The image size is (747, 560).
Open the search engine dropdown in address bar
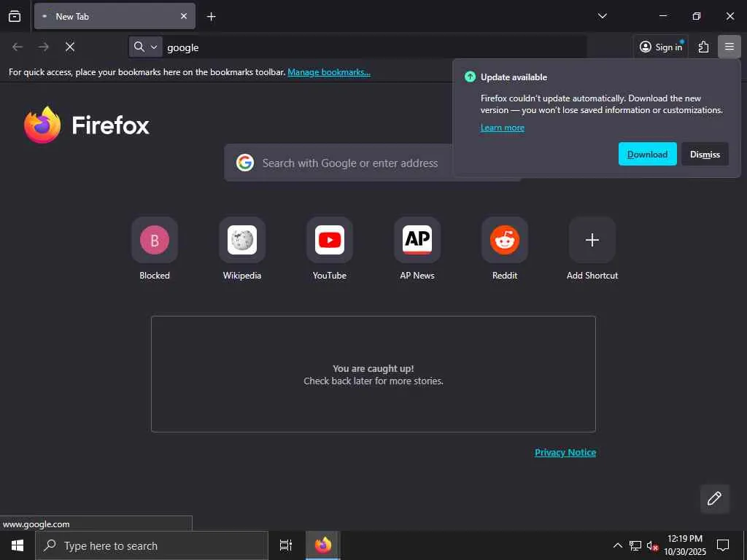146,47
